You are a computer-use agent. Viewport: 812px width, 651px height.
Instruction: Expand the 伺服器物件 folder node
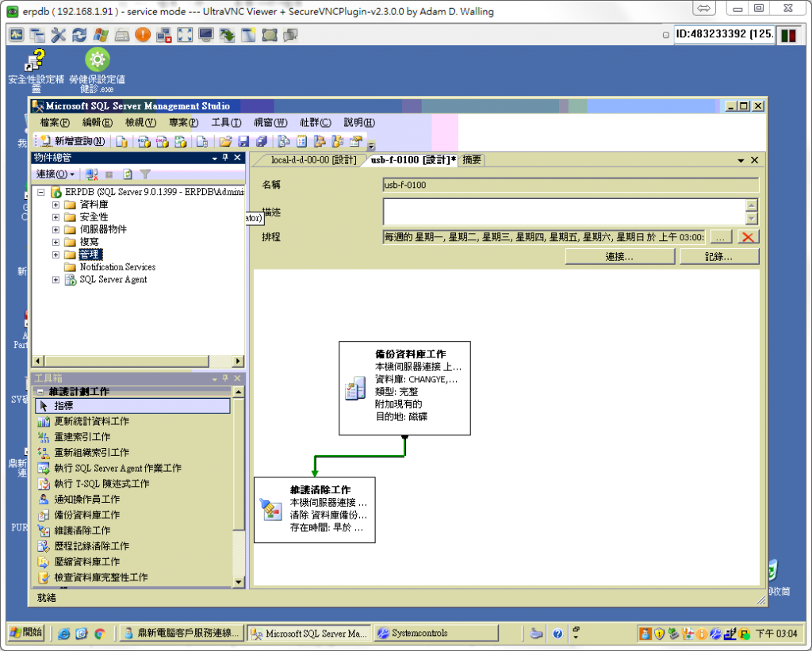coord(56,229)
